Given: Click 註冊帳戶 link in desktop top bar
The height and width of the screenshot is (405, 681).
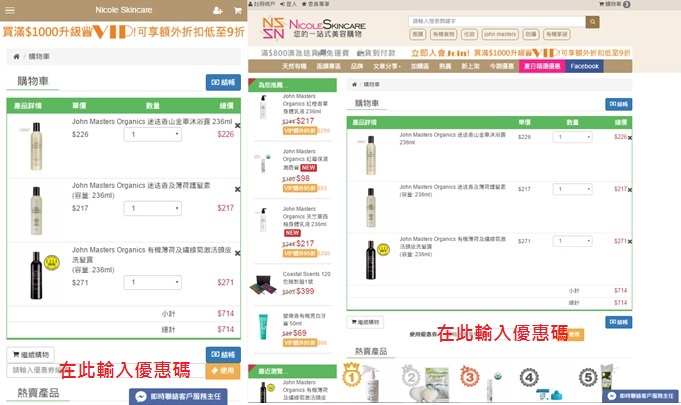Looking at the screenshot, I should (x=262, y=4).
